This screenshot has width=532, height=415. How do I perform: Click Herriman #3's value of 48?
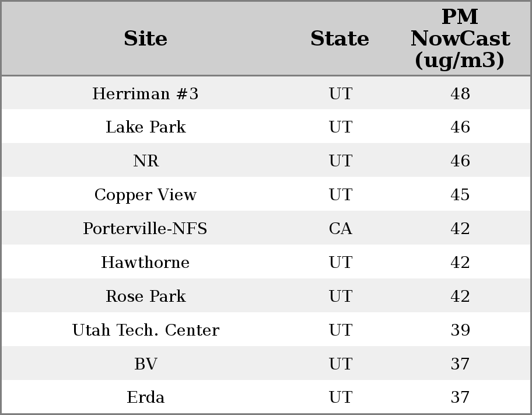[x=460, y=94]
